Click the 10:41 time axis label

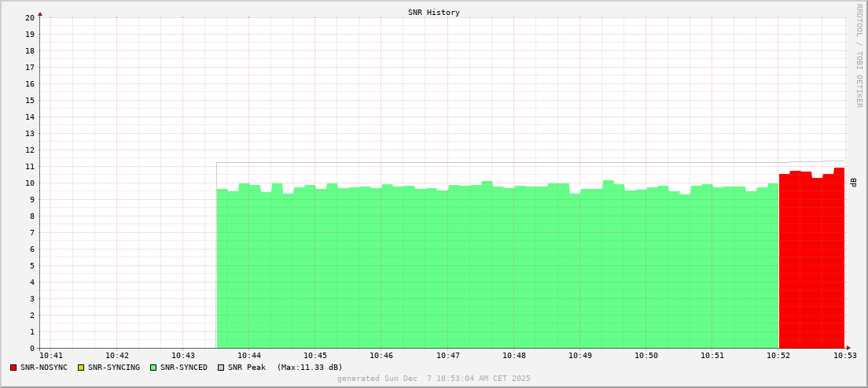(50, 357)
